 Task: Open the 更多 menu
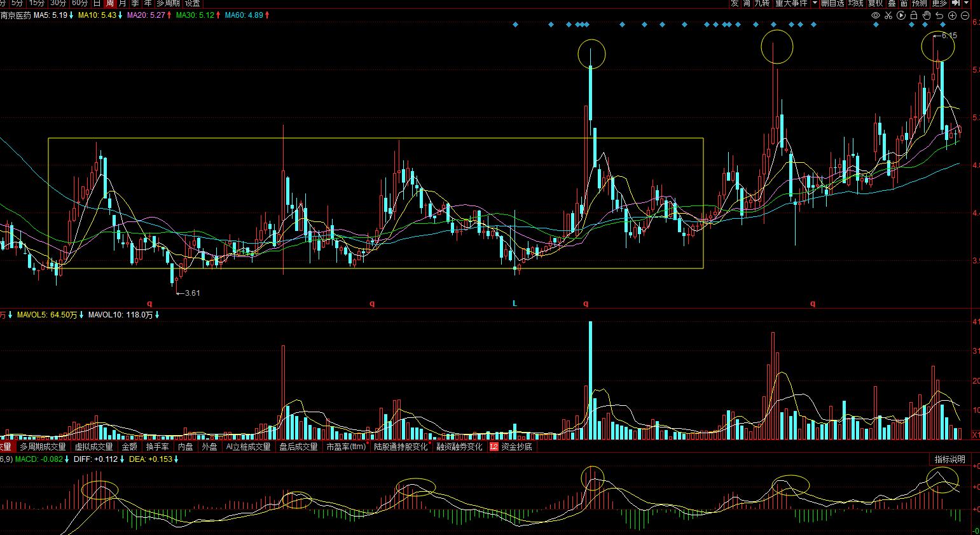(939, 3)
